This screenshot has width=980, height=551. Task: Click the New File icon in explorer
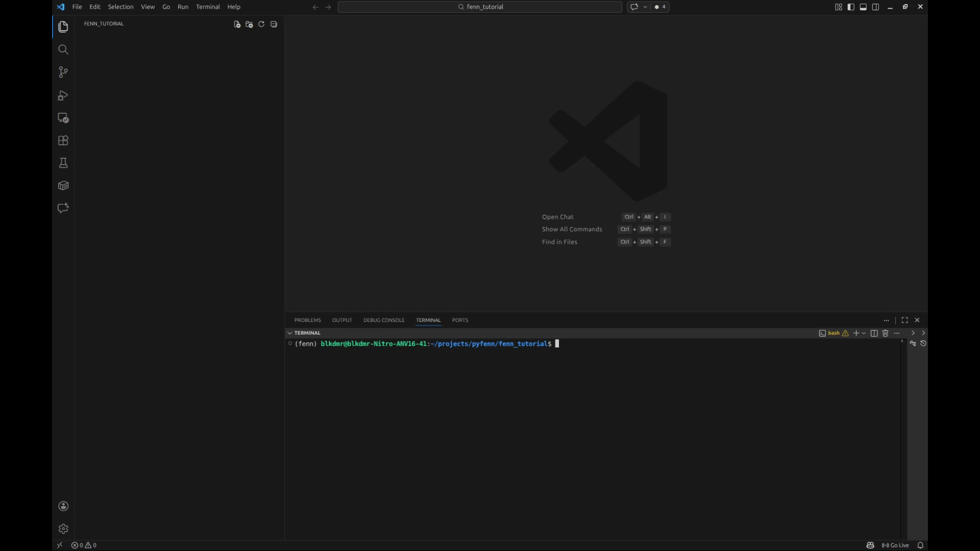237,24
